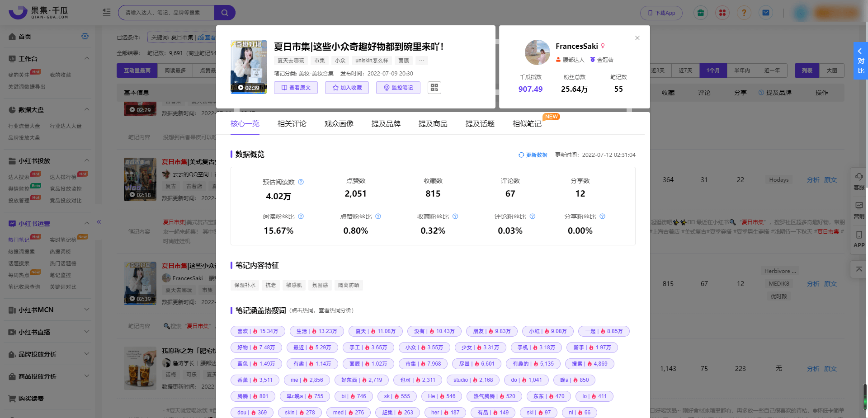Collapse the 小红书运营 section
The width and height of the screenshot is (868, 418).
(x=87, y=223)
